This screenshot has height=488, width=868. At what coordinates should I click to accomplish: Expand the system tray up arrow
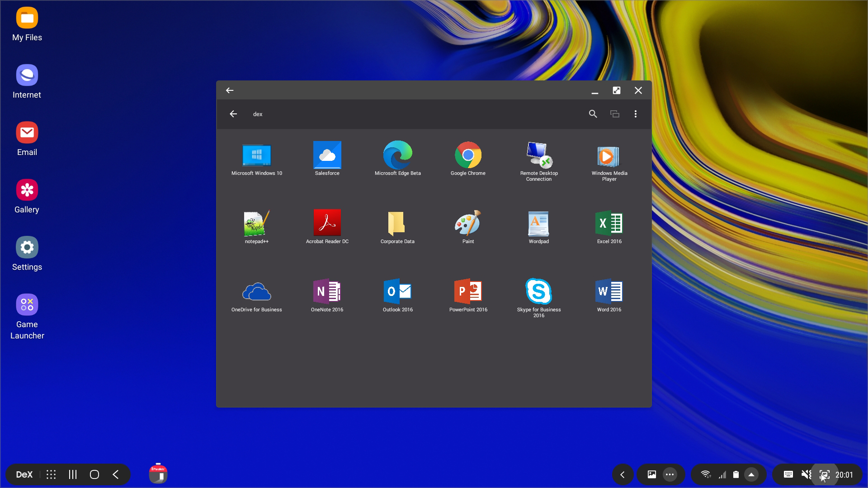tap(751, 474)
